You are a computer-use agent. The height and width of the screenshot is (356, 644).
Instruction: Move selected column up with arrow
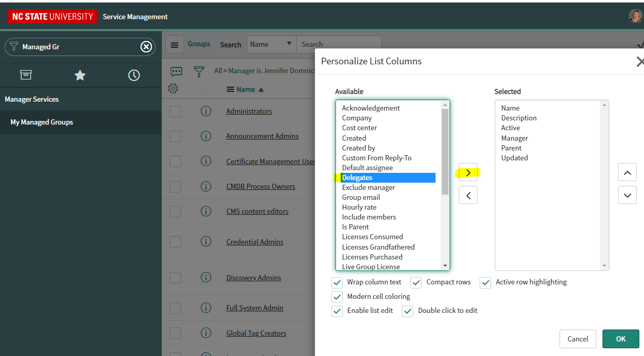(x=627, y=172)
